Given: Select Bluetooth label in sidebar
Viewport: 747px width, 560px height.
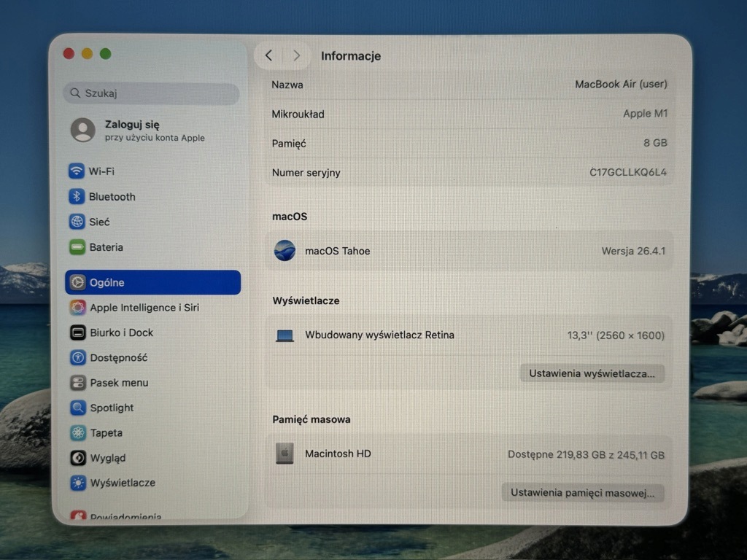Looking at the screenshot, I should click(112, 197).
